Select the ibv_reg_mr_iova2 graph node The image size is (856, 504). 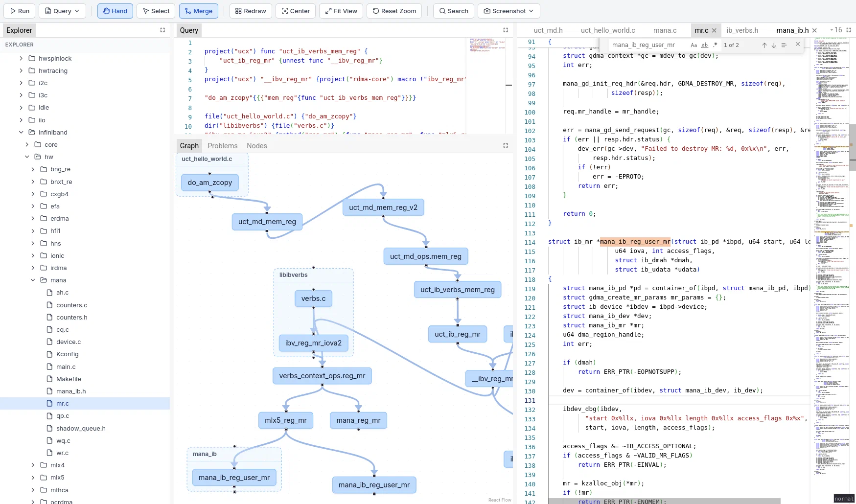coord(313,343)
